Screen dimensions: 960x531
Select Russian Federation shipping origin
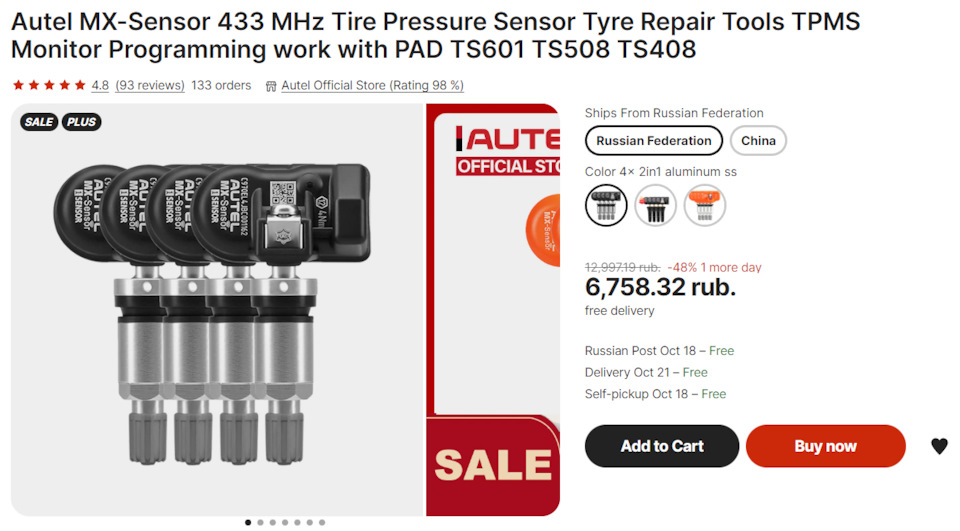tap(653, 141)
